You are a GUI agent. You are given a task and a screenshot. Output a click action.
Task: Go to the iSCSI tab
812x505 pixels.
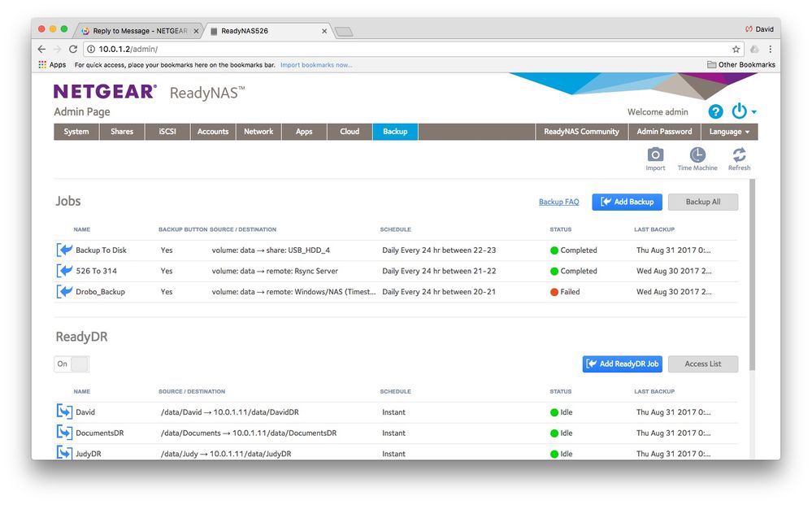click(x=167, y=132)
